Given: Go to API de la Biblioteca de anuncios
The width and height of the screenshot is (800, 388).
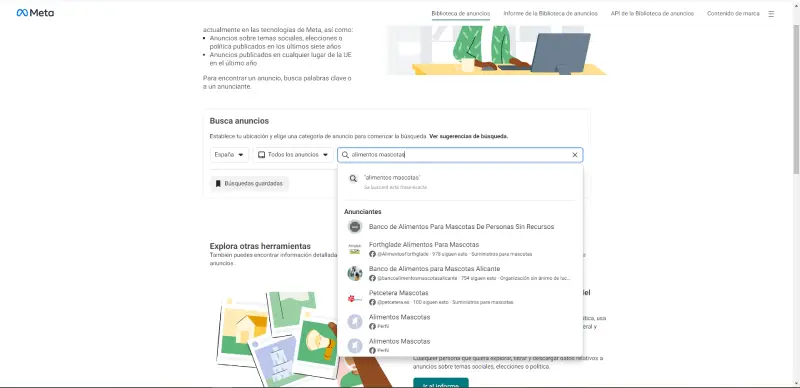Looking at the screenshot, I should [652, 14].
